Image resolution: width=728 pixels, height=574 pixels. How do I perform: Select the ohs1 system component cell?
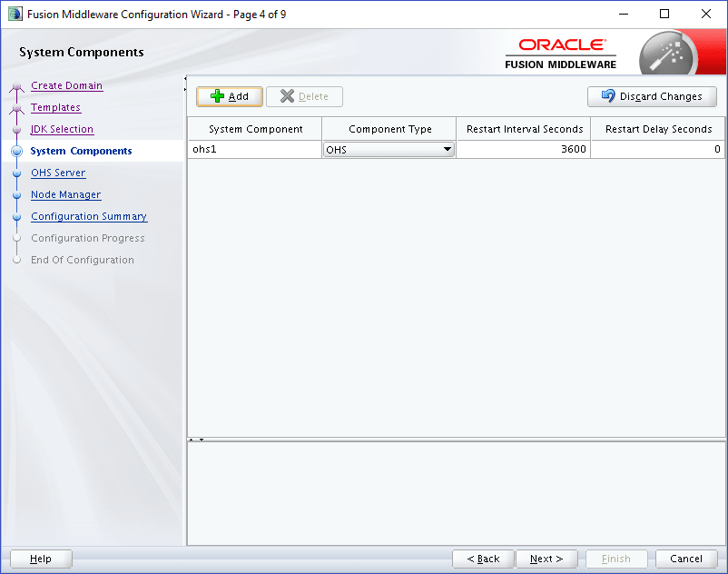(254, 150)
